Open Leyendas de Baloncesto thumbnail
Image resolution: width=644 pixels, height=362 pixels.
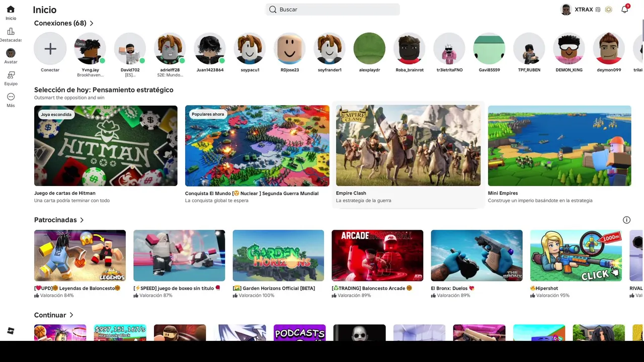(80, 255)
